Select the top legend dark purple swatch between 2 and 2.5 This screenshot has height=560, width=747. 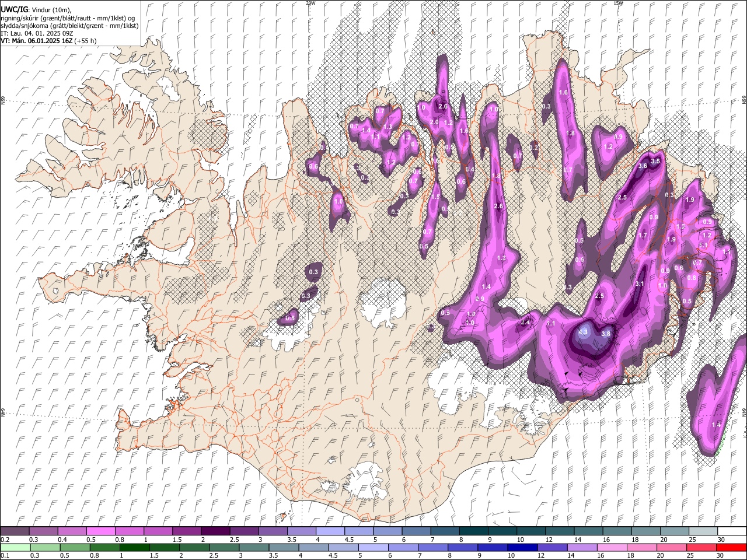[x=215, y=531]
